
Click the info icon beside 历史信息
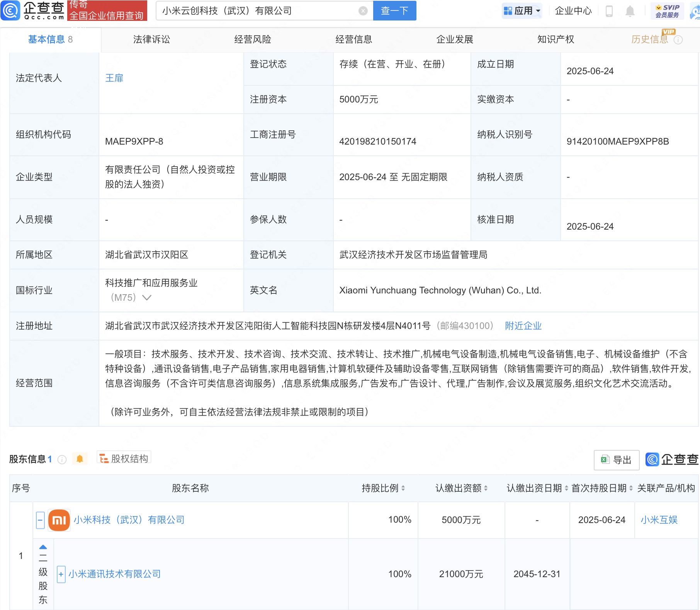678,40
